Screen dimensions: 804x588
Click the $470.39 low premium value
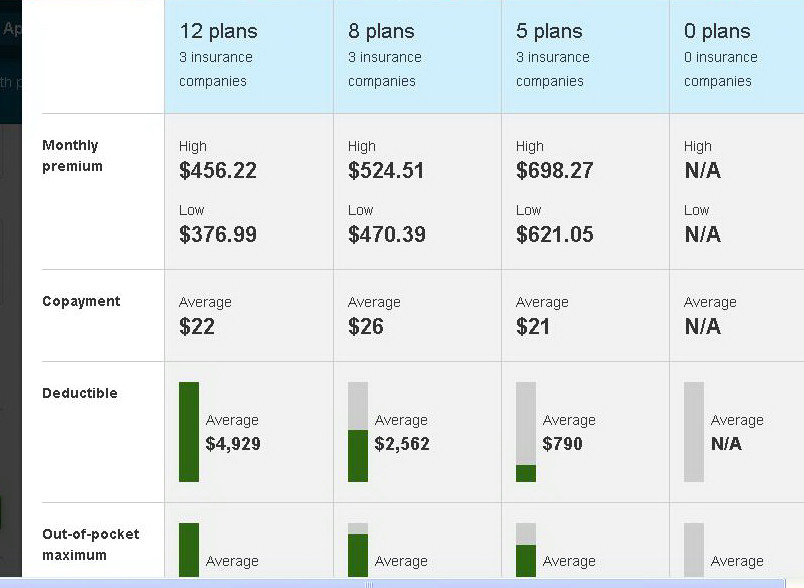coord(387,234)
